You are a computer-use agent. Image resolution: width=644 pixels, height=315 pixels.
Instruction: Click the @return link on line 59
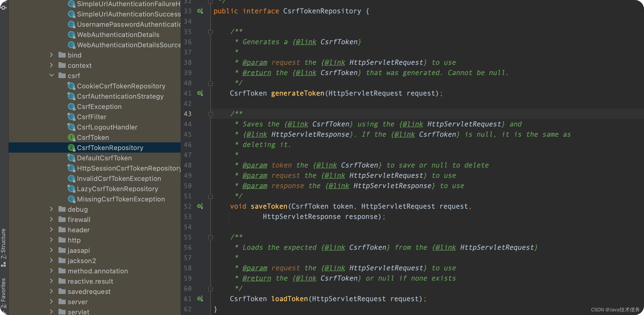point(257,278)
